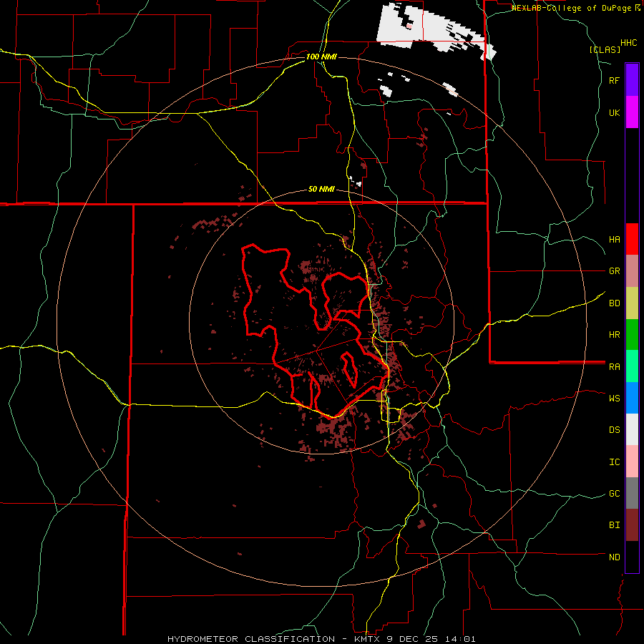Click the purple RF legend swatch
The image size is (644, 644).
(x=632, y=79)
